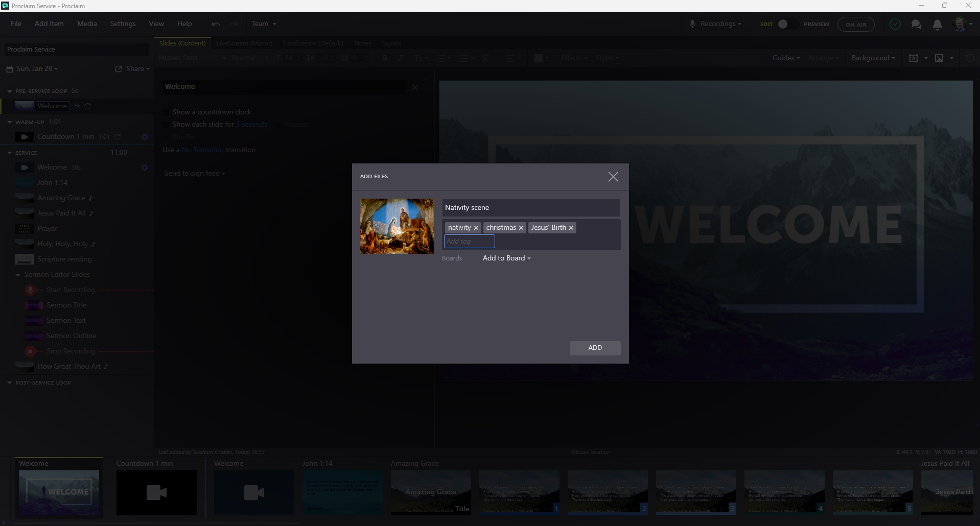Click the calendar icon beside Sun, Jan 28
This screenshot has width=980, height=526.
(x=10, y=69)
